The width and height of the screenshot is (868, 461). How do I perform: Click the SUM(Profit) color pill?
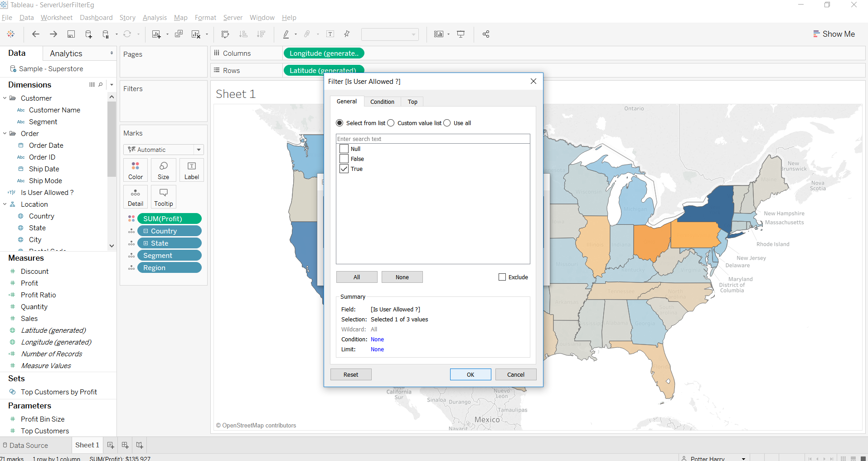(170, 218)
